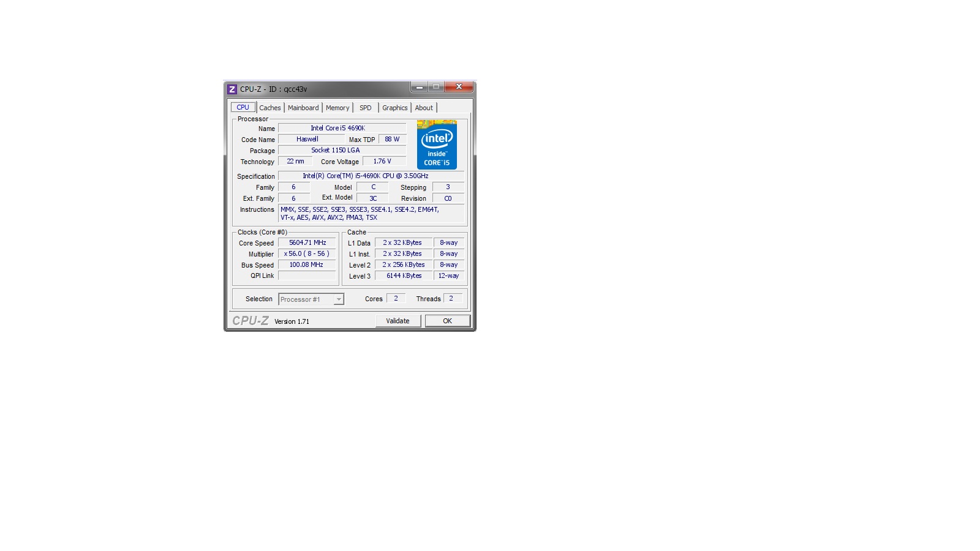Click the Ext. Model value 3C
The height and width of the screenshot is (551, 980).
tap(373, 198)
